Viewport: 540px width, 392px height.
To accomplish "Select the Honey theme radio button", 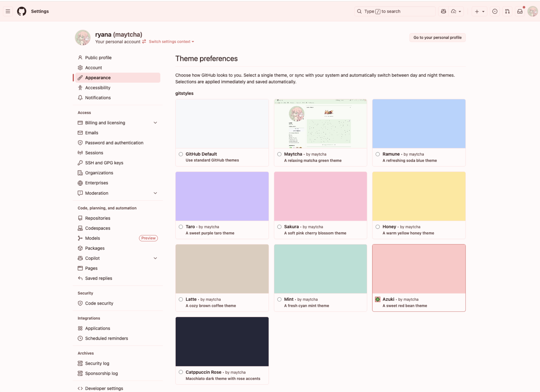I will [x=378, y=227].
